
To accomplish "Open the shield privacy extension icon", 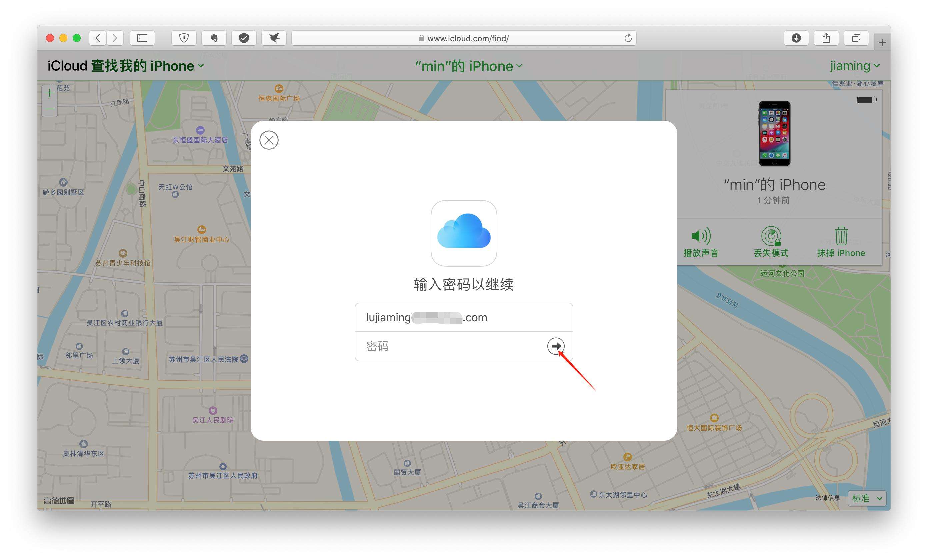I will [184, 38].
